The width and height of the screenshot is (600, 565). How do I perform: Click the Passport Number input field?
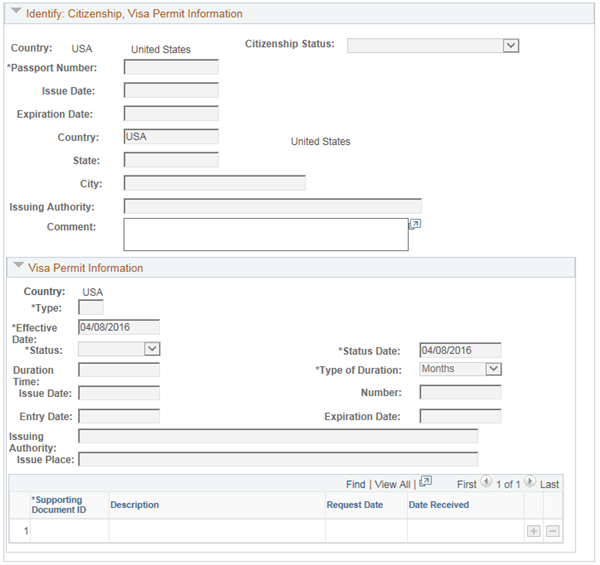171,67
